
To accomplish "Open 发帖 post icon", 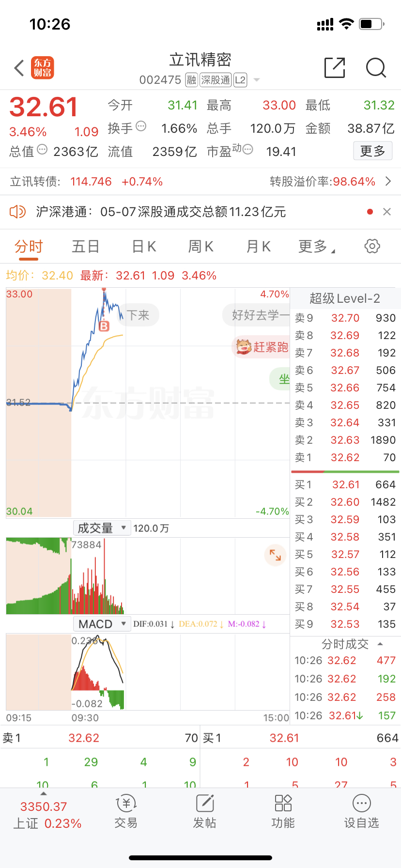I will click(205, 812).
